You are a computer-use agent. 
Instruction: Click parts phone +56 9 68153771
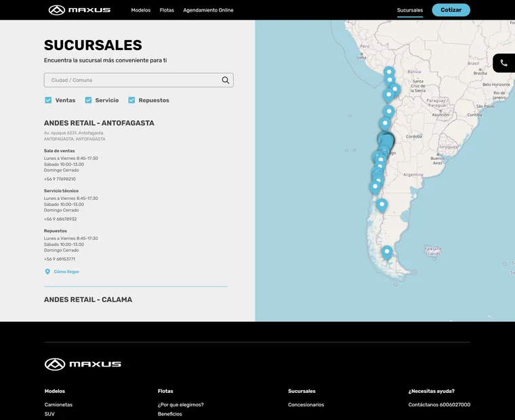click(60, 259)
